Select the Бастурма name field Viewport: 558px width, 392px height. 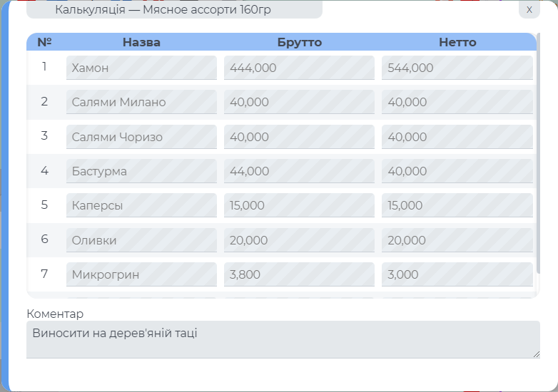point(141,171)
